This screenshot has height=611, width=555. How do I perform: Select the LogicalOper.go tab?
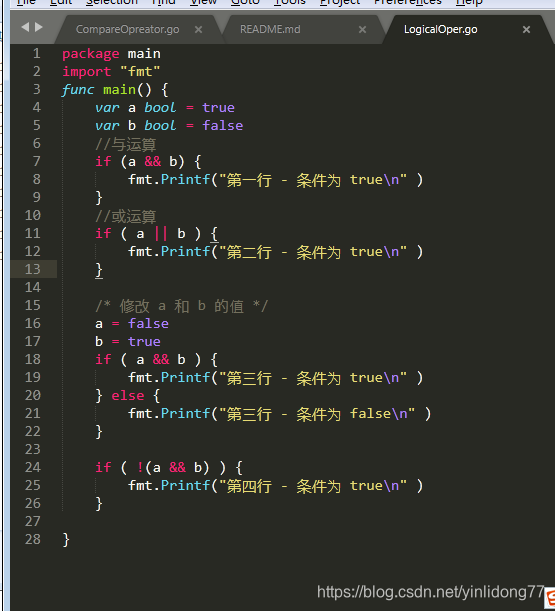click(440, 30)
